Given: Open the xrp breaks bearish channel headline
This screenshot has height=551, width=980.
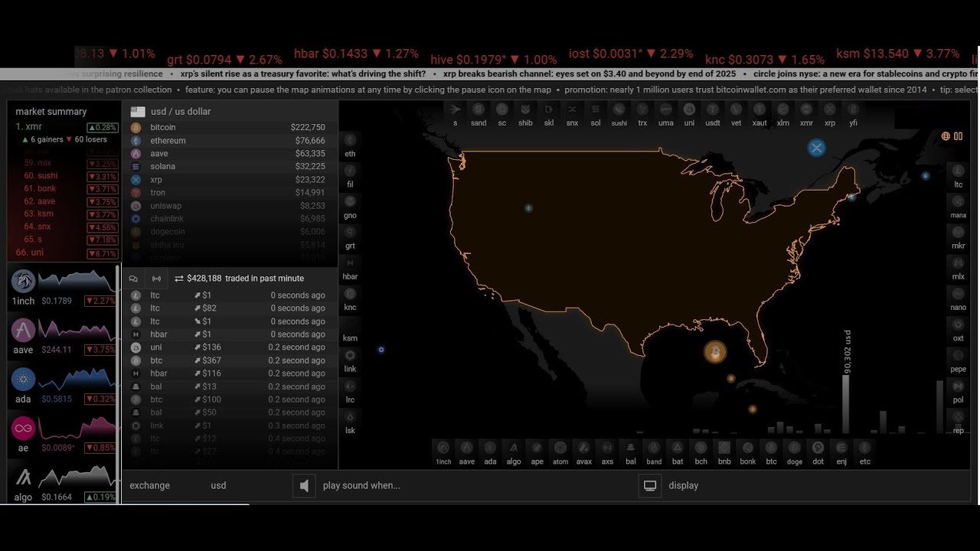Looking at the screenshot, I should point(590,74).
